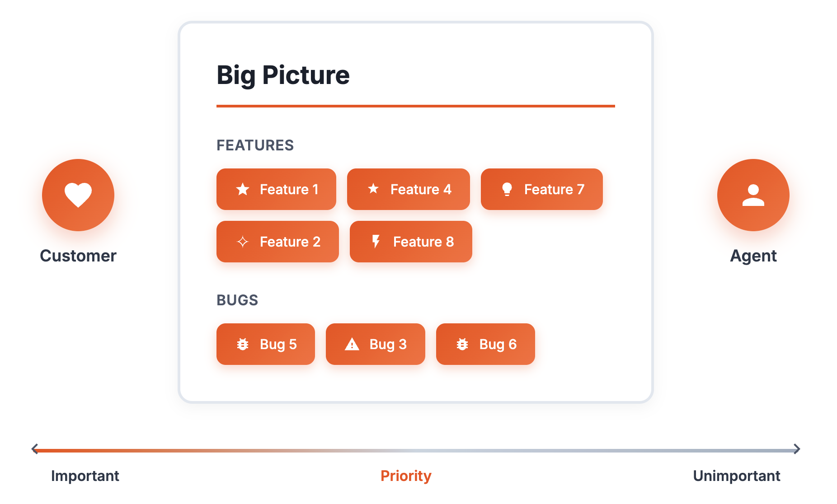Click the BUGS section header
The width and height of the screenshot is (837, 504).
tap(237, 300)
